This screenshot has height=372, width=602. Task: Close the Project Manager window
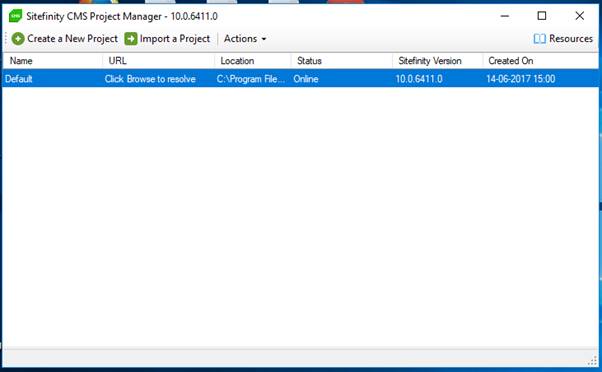point(579,16)
